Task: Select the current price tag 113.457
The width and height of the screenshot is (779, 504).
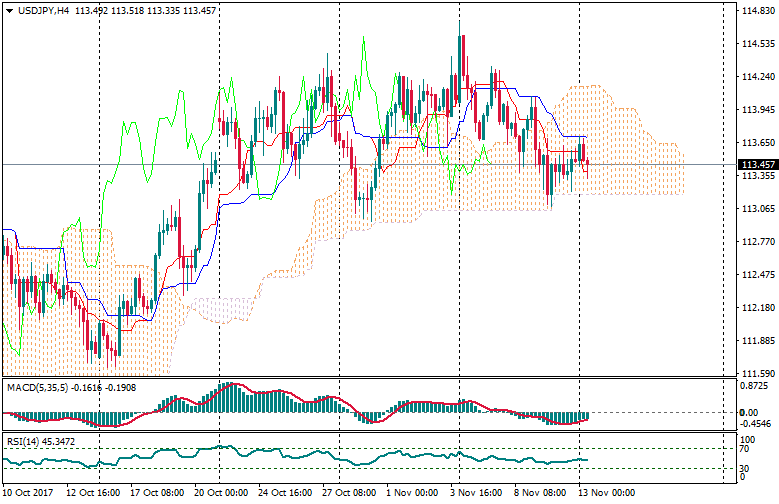Action: point(755,164)
